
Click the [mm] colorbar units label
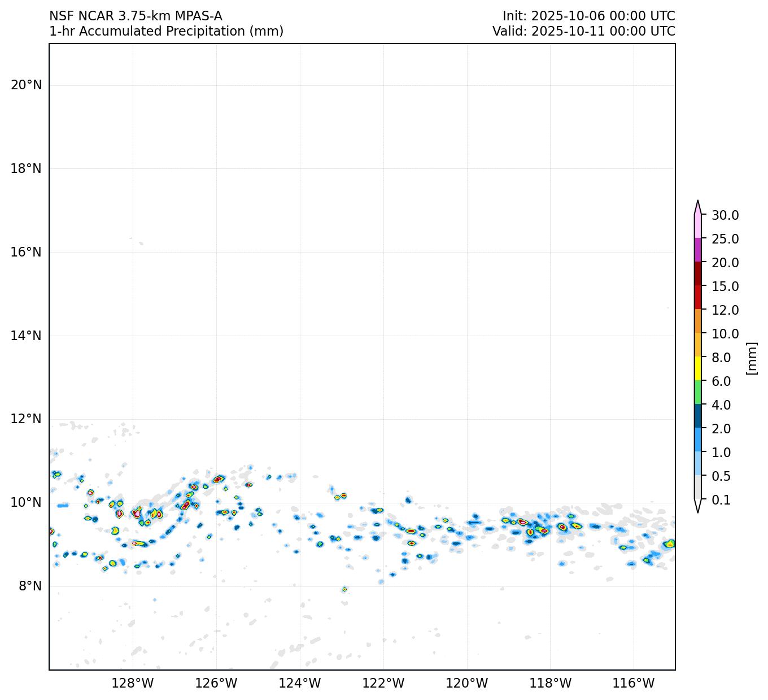point(751,358)
